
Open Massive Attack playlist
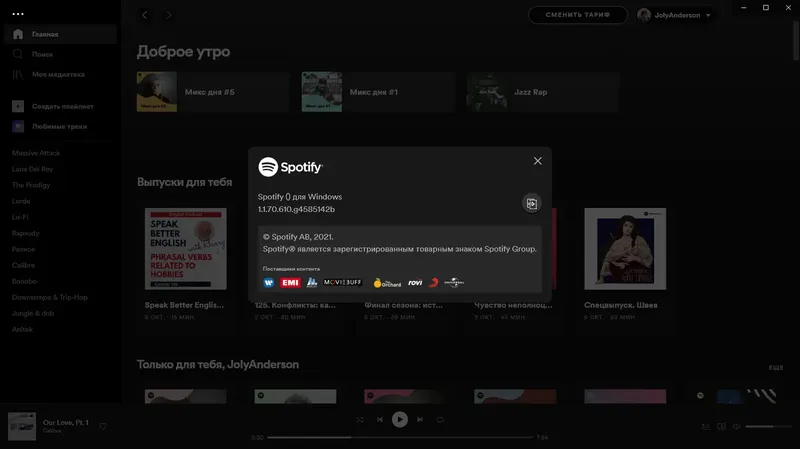pyautogui.click(x=36, y=153)
